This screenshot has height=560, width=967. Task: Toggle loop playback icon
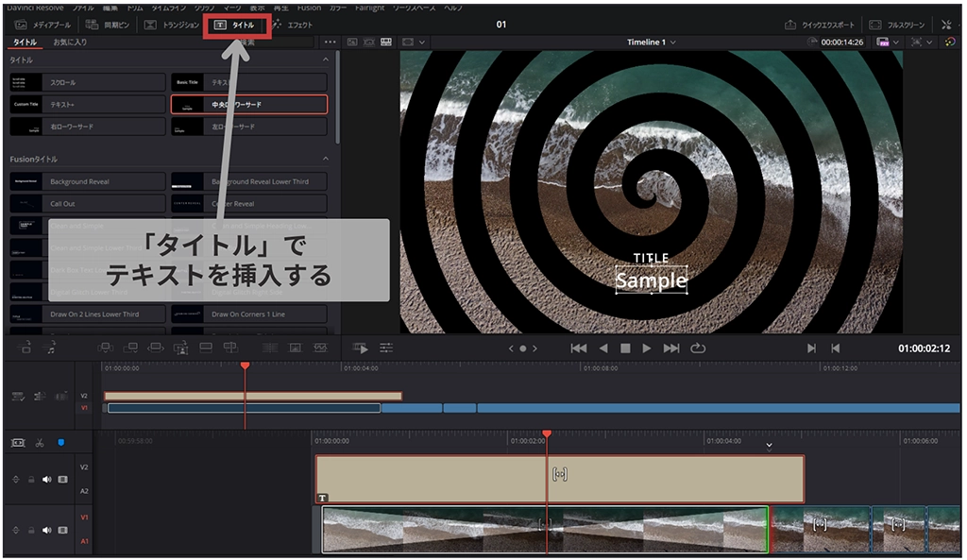(x=698, y=348)
